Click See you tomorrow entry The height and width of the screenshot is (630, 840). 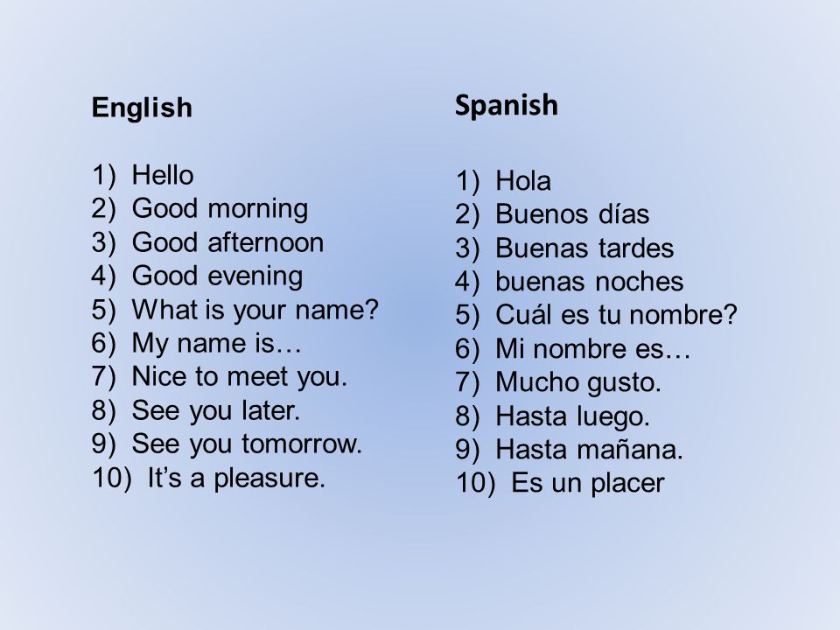247,444
